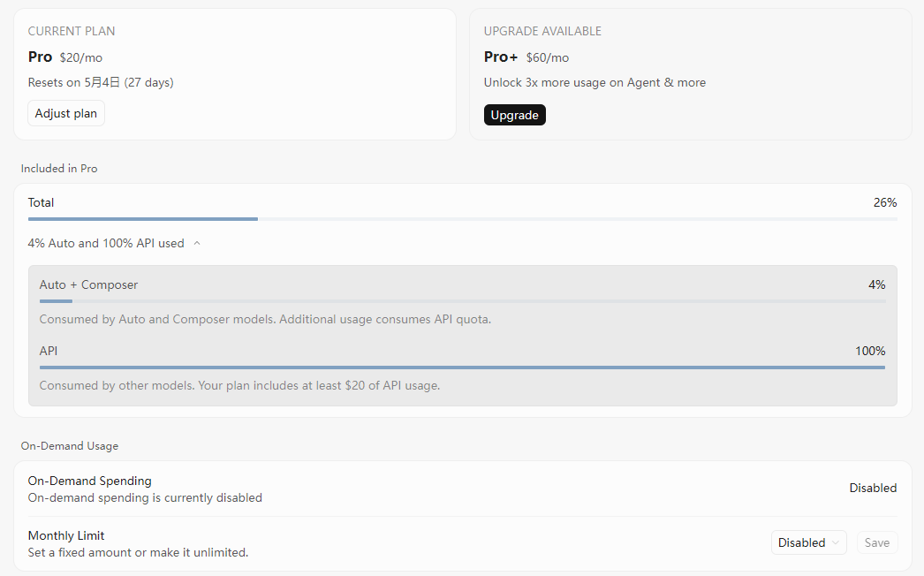924x576 pixels.
Task: Click the 100% API usage value
Action: pos(869,351)
